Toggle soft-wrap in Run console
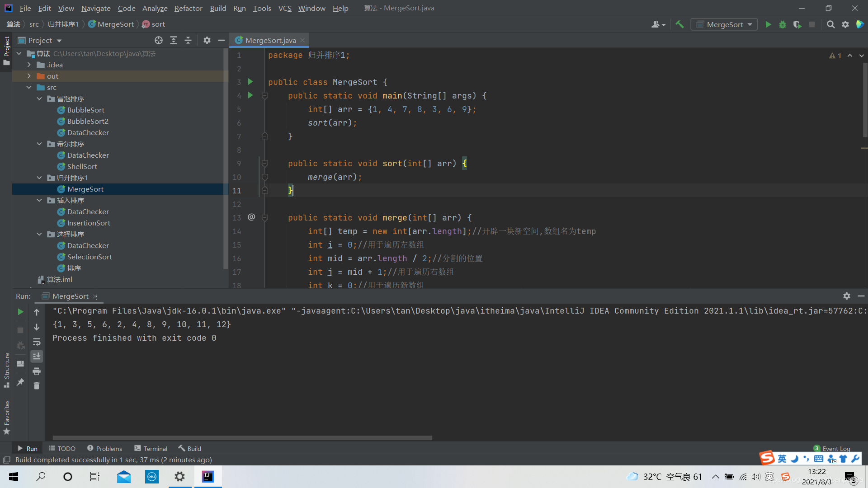 (x=37, y=342)
